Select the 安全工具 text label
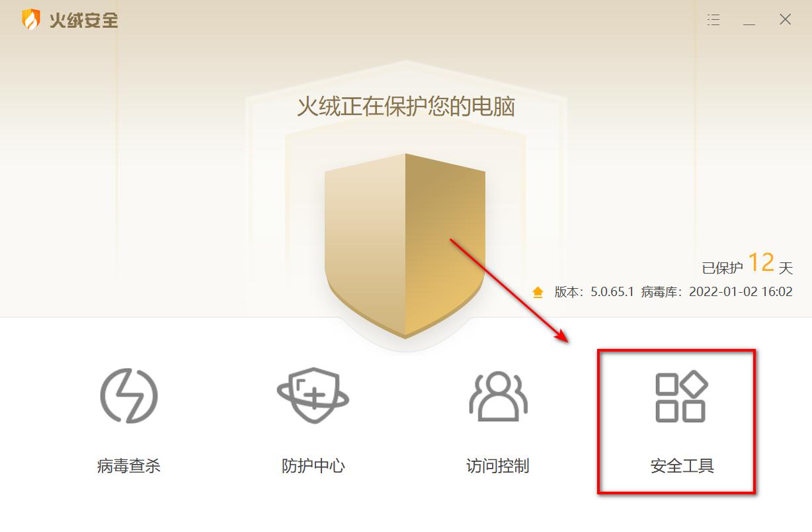This screenshot has height=532, width=812. tap(682, 466)
